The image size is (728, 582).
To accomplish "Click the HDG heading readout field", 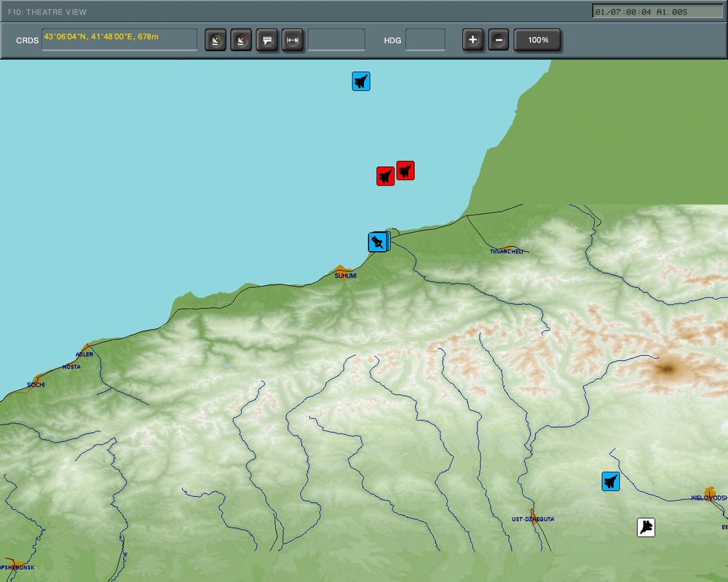I will point(425,39).
